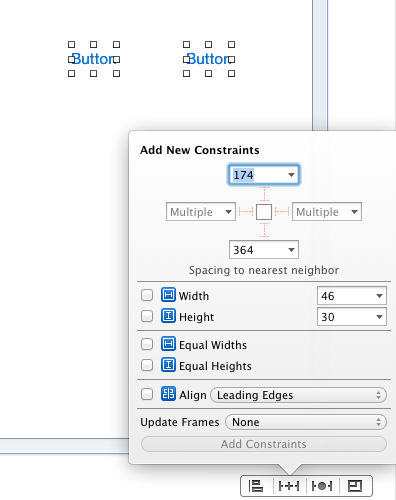Image resolution: width=396 pixels, height=500 pixels.
Task: Tick the Align checkbox
Action: [147, 394]
